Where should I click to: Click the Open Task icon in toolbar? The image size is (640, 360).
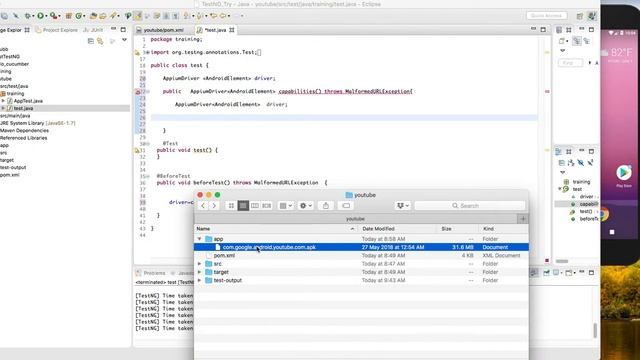[102, 16]
